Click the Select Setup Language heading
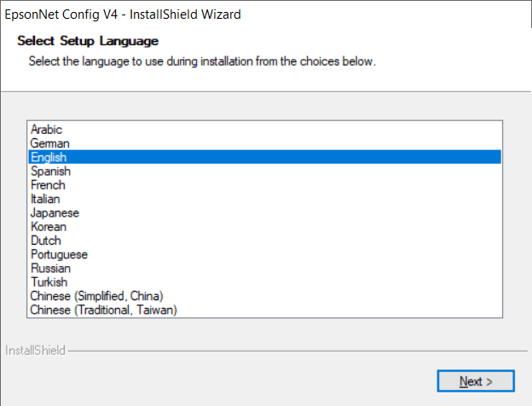 tap(88, 41)
